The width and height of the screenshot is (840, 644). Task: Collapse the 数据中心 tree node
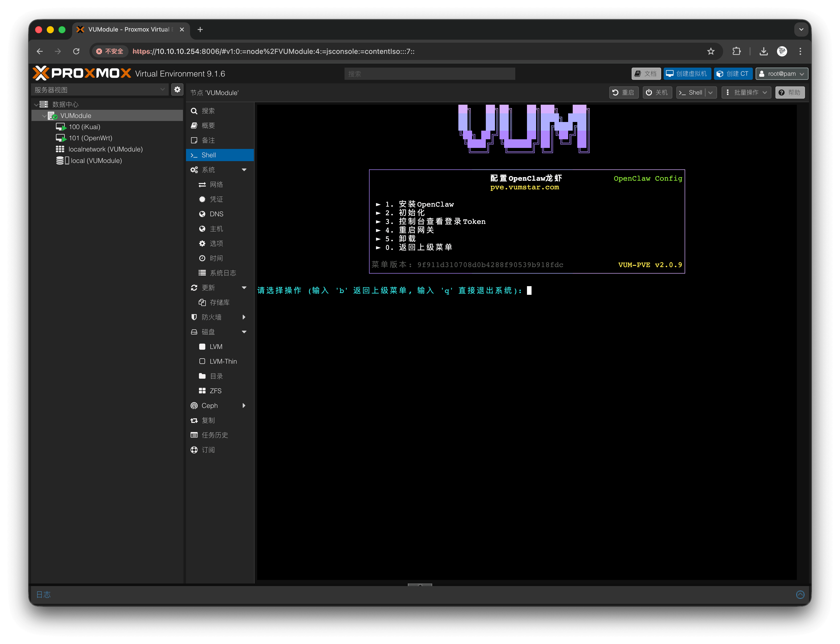pyautogui.click(x=36, y=104)
